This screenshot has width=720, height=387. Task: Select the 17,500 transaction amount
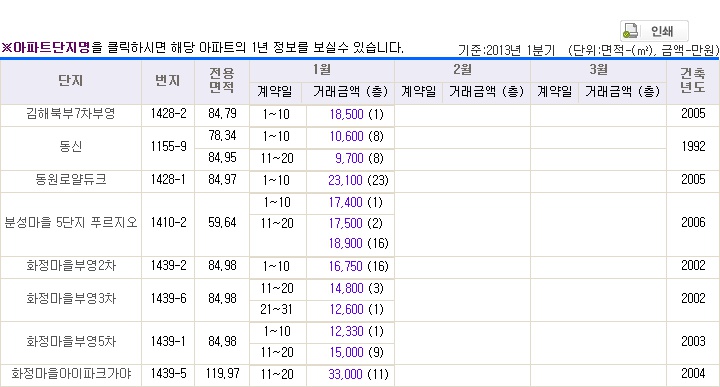click(345, 224)
